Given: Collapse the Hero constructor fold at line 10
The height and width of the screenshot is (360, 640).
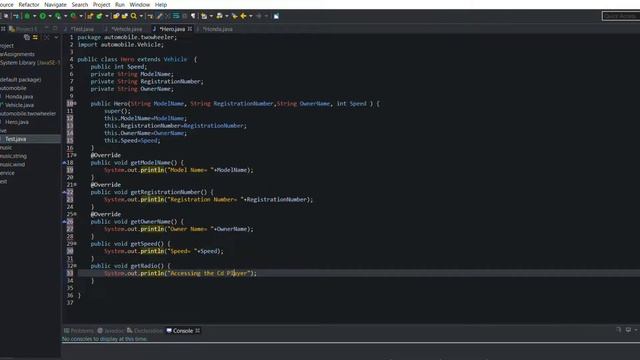Looking at the screenshot, I should [x=75, y=104].
